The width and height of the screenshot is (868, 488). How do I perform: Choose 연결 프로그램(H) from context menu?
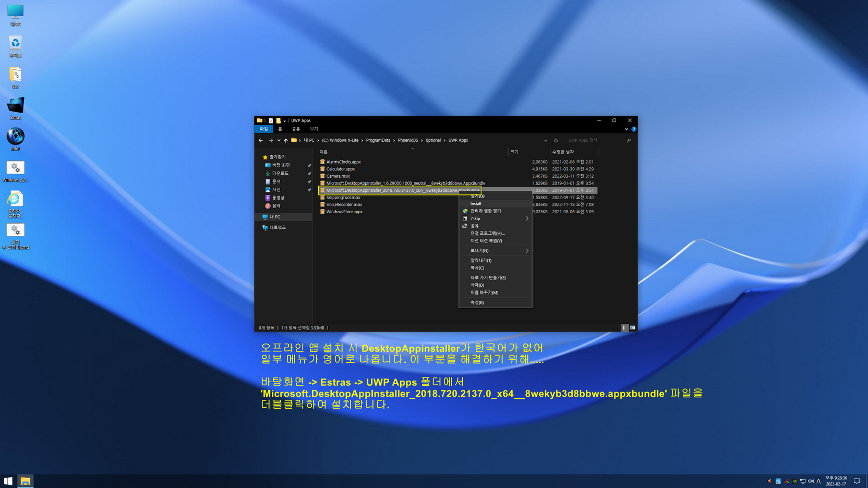[495, 233]
